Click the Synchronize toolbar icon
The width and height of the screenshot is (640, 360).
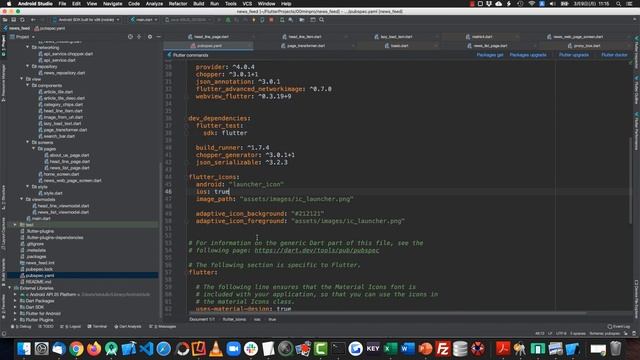pos(22,20)
